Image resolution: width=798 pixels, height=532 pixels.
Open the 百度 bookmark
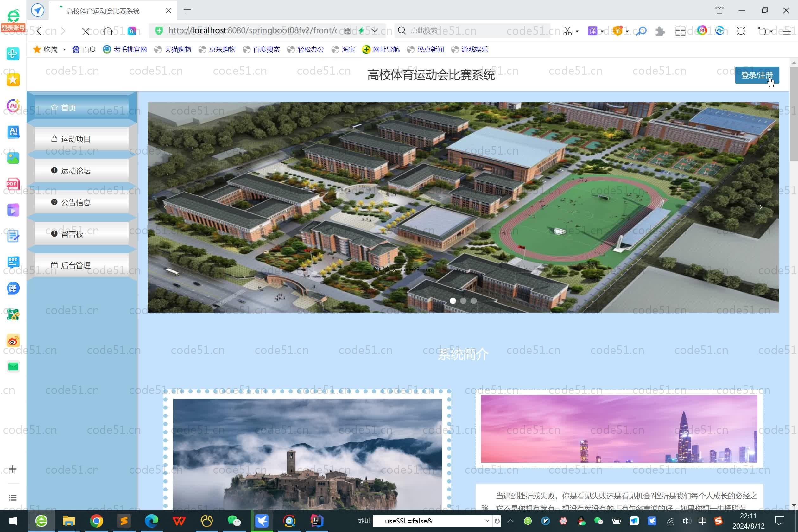(x=84, y=49)
